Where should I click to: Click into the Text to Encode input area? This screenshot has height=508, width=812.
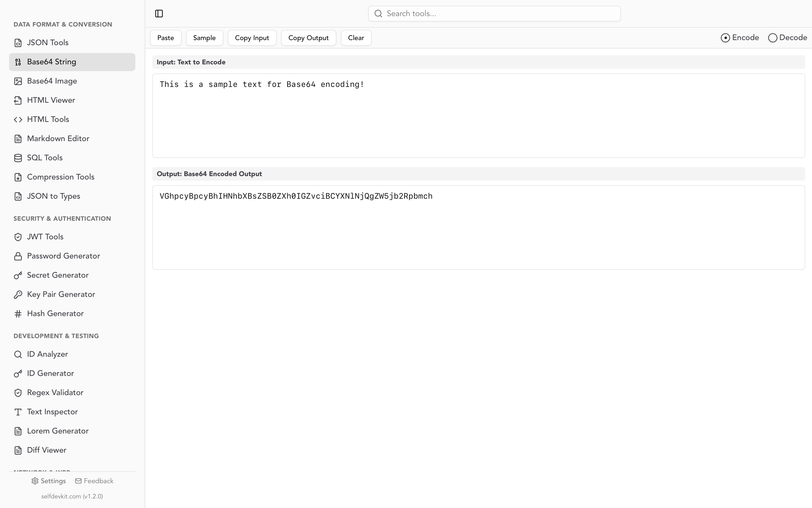pyautogui.click(x=478, y=116)
